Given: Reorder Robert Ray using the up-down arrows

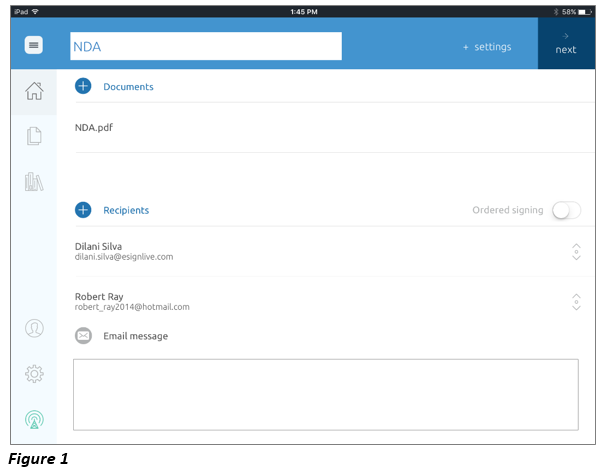Looking at the screenshot, I should coord(576,302).
